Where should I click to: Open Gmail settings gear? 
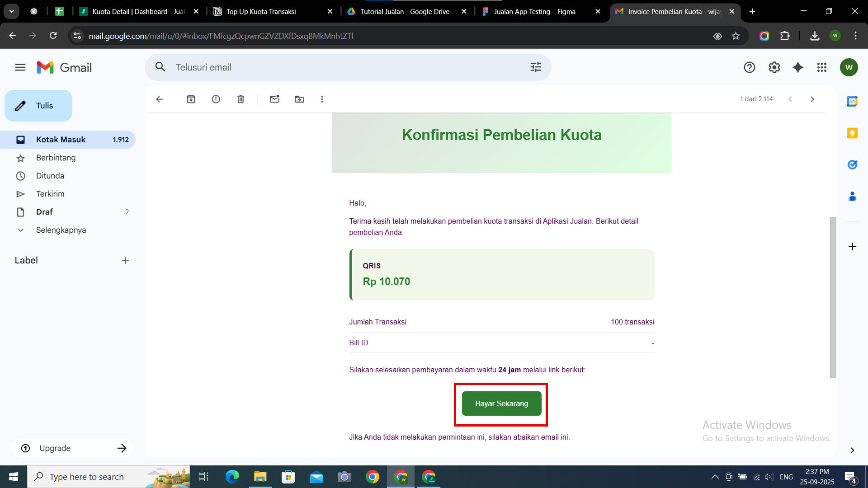coord(774,67)
